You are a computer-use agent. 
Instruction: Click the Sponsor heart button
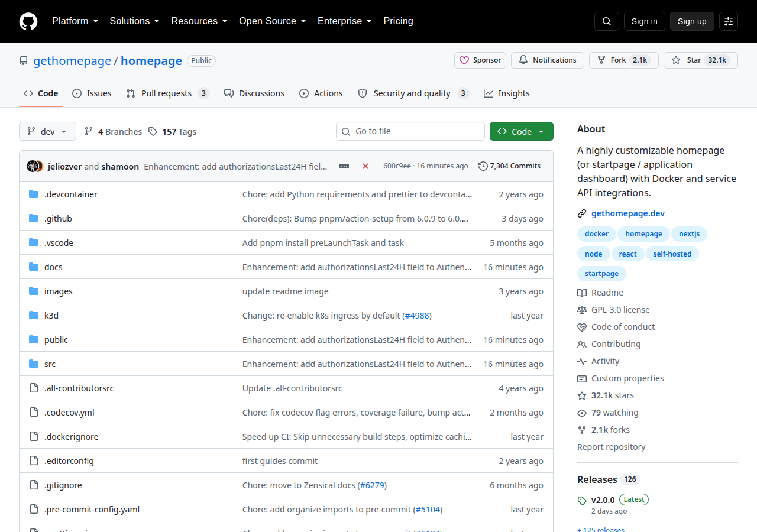[x=480, y=60]
